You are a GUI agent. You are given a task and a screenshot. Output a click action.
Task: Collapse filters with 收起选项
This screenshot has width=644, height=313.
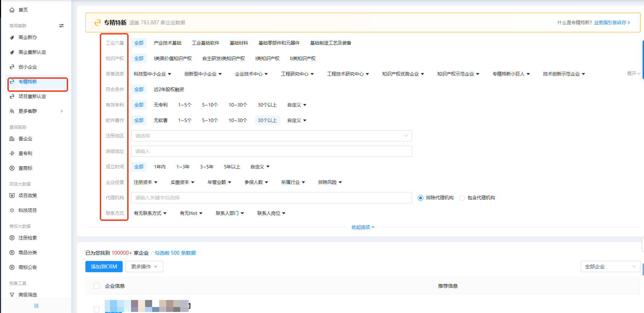click(363, 227)
